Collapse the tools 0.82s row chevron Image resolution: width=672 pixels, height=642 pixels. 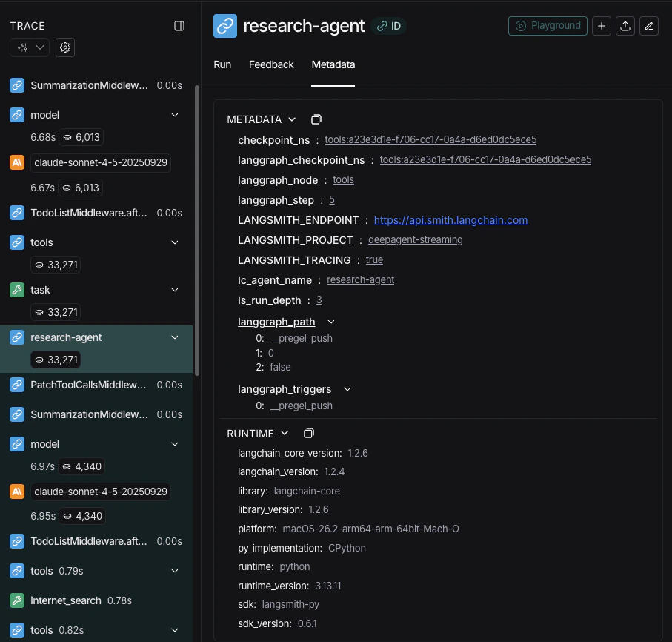pyautogui.click(x=175, y=630)
